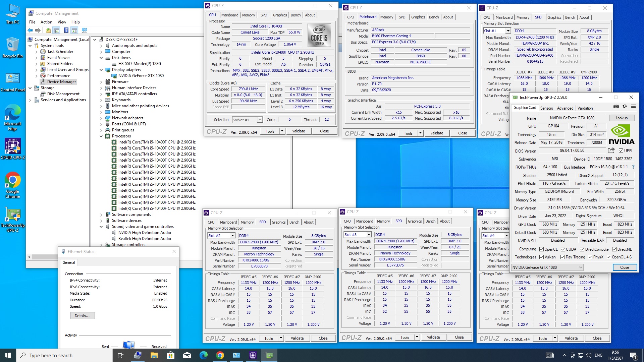Select NVIDIA GeForce GTX 1080 display adapter
644x362 pixels.
click(141, 76)
